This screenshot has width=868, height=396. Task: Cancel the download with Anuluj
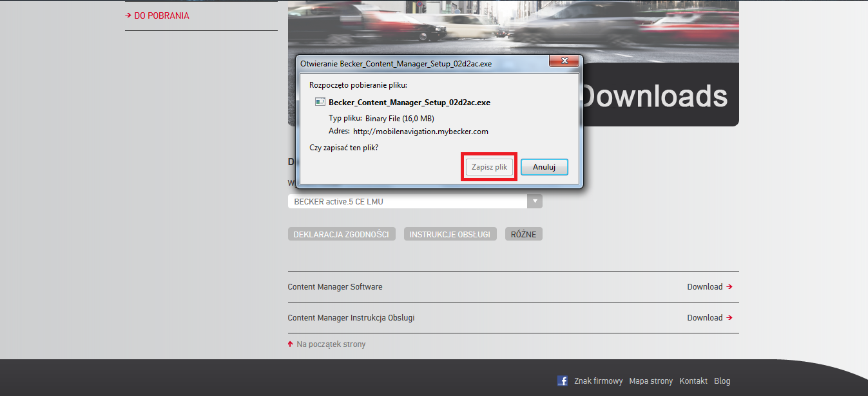tap(544, 167)
